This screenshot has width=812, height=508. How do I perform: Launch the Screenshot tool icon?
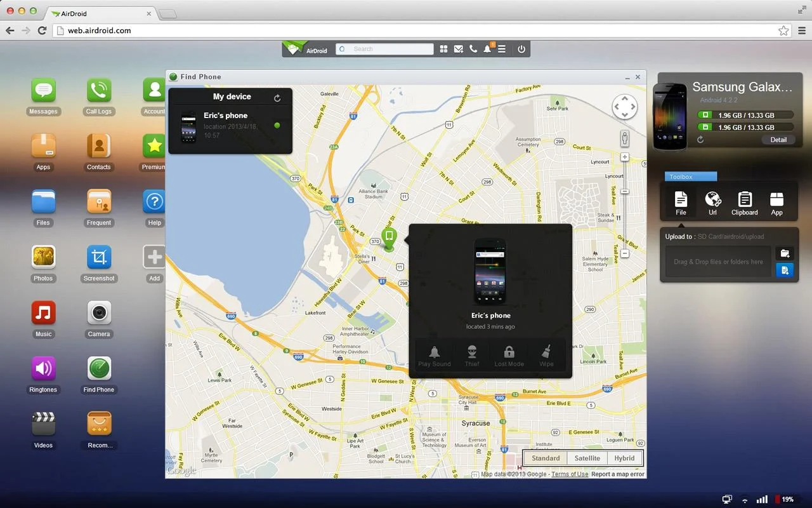tap(99, 257)
